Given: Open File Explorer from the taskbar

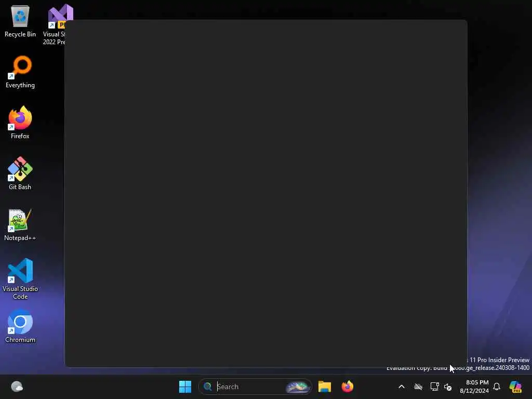Looking at the screenshot, I should pos(325,387).
